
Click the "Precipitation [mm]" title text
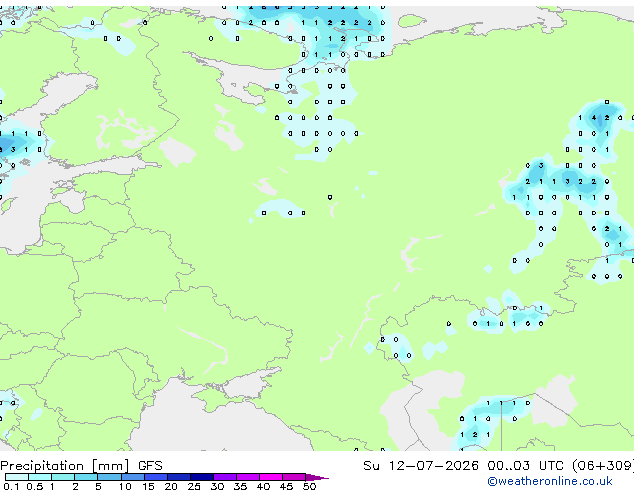[x=65, y=466]
